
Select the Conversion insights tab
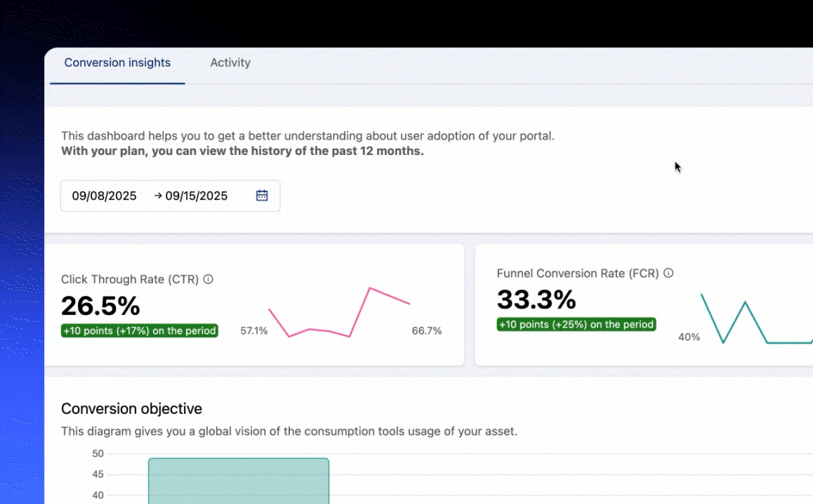coord(117,62)
